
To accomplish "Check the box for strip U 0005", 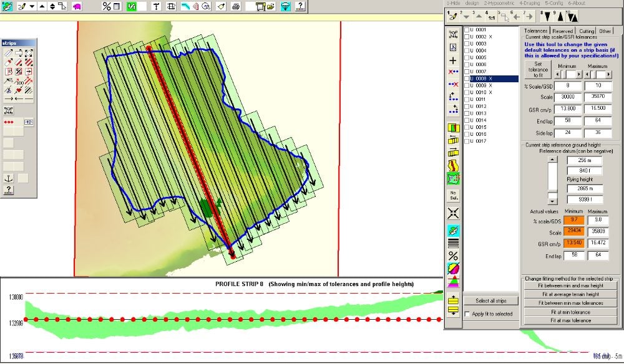I will click(x=467, y=57).
